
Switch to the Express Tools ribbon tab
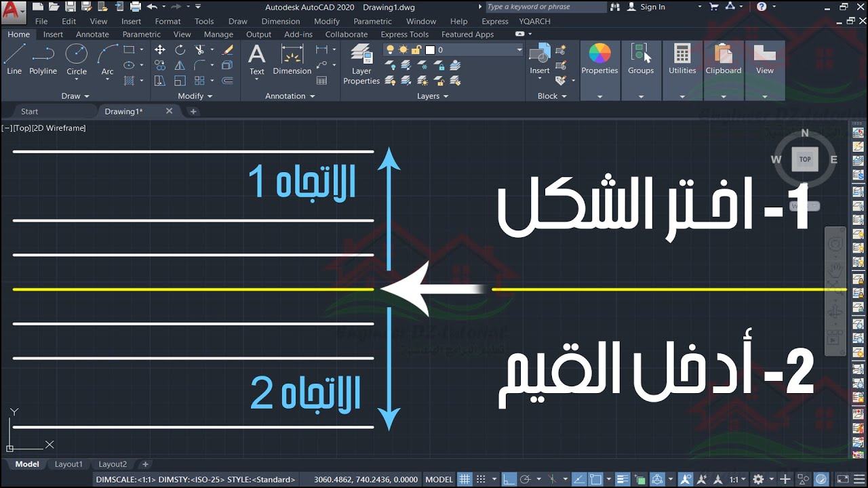tap(405, 34)
